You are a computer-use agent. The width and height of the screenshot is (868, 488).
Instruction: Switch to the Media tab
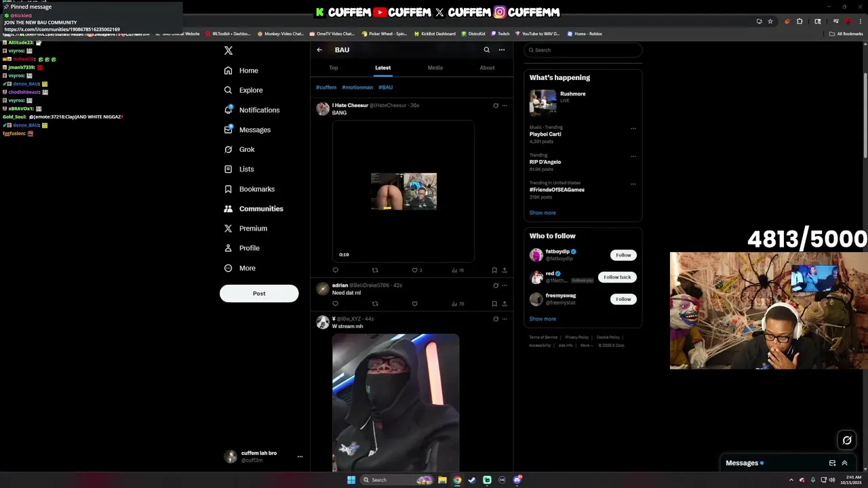(435, 68)
